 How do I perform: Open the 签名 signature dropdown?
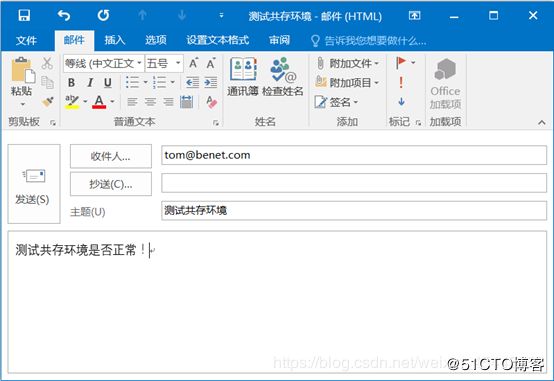(337, 102)
